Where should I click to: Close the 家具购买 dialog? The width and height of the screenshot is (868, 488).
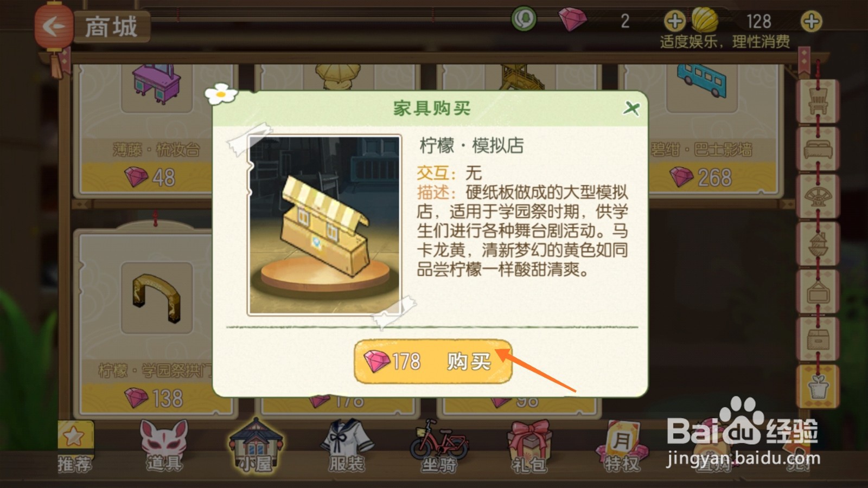(x=631, y=108)
